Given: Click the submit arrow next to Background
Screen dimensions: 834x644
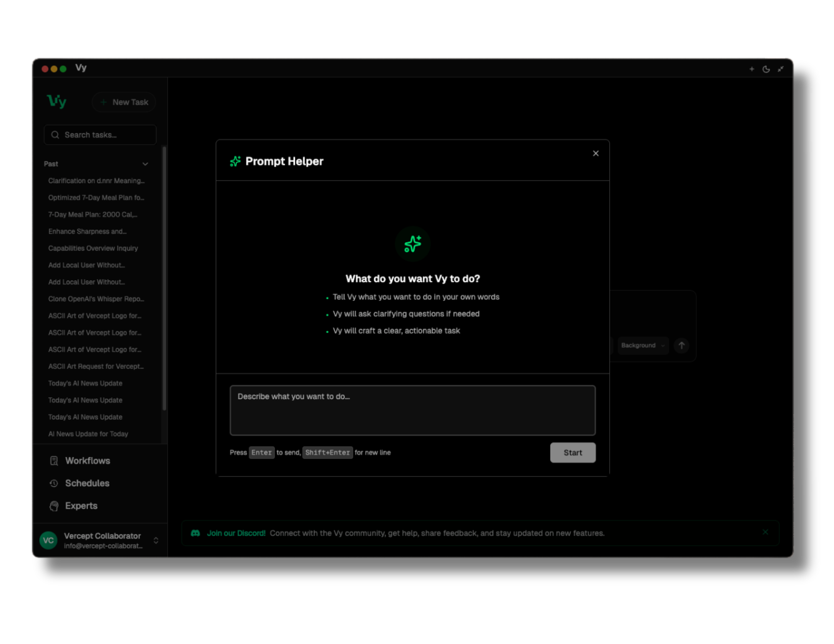Looking at the screenshot, I should coord(682,346).
